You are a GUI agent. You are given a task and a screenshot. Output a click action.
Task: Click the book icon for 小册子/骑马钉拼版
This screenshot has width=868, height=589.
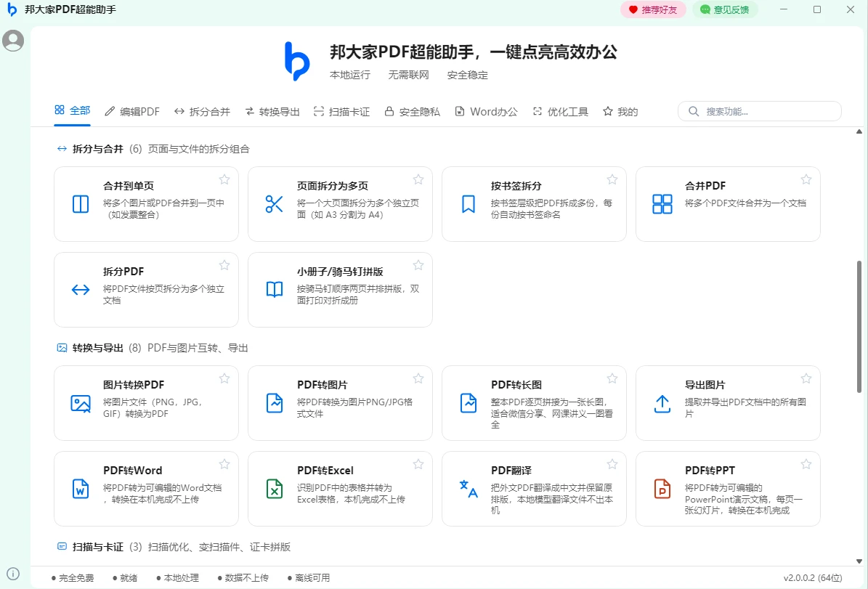coord(275,290)
